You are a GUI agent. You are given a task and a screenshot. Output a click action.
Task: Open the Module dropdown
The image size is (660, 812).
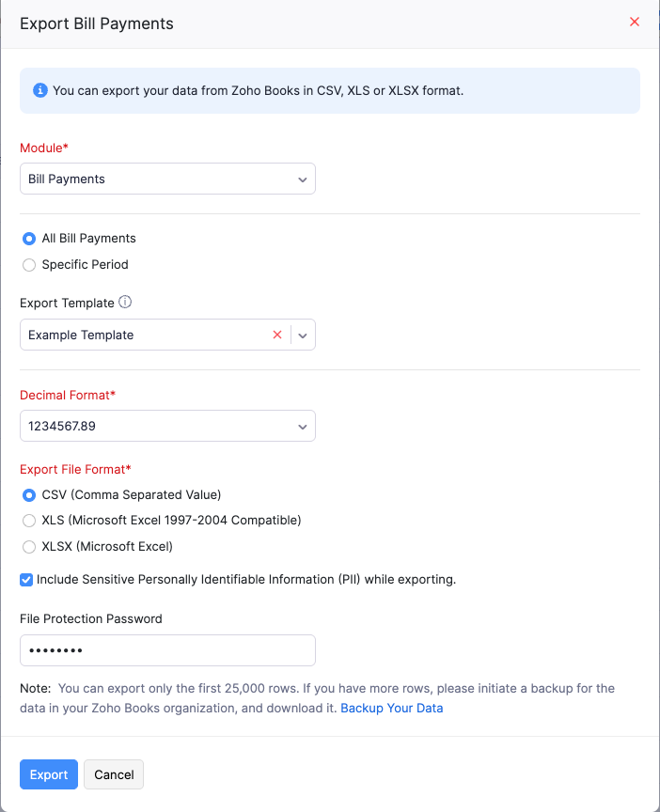167,179
